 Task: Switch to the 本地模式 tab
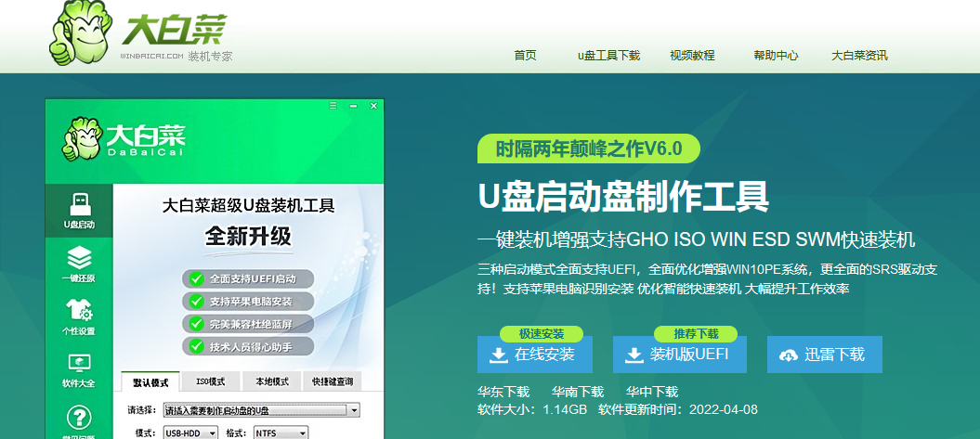[272, 381]
